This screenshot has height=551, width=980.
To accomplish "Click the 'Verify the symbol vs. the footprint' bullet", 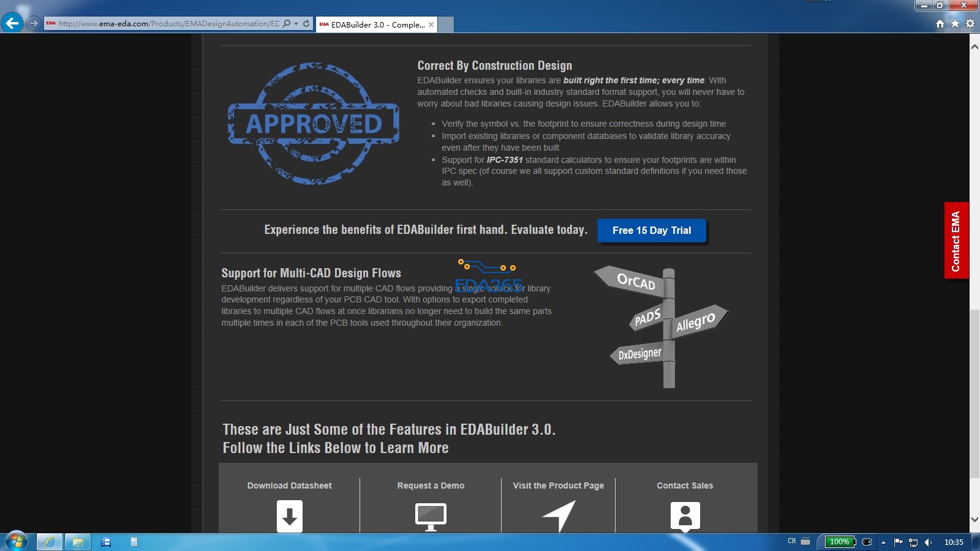I will 584,124.
